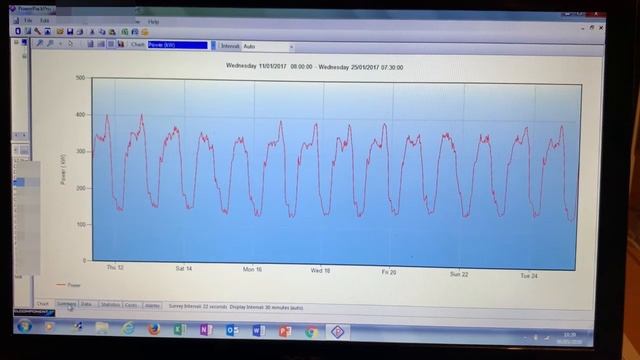The height and width of the screenshot is (360, 640).
Task: Switch to the Costs tab
Action: [131, 305]
